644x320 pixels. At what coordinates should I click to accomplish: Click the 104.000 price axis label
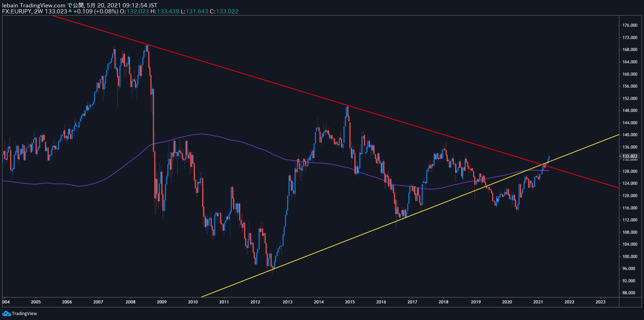tap(630, 244)
